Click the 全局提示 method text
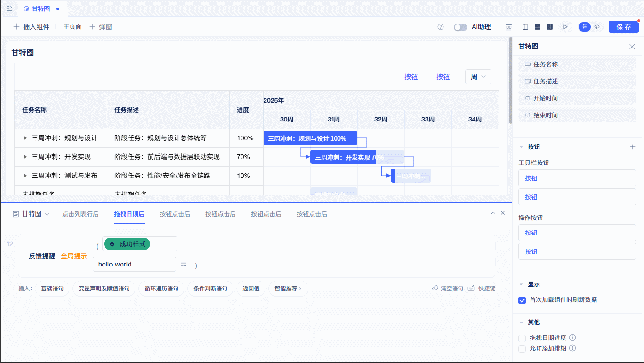Viewport: 644px width, 363px height. (x=74, y=256)
